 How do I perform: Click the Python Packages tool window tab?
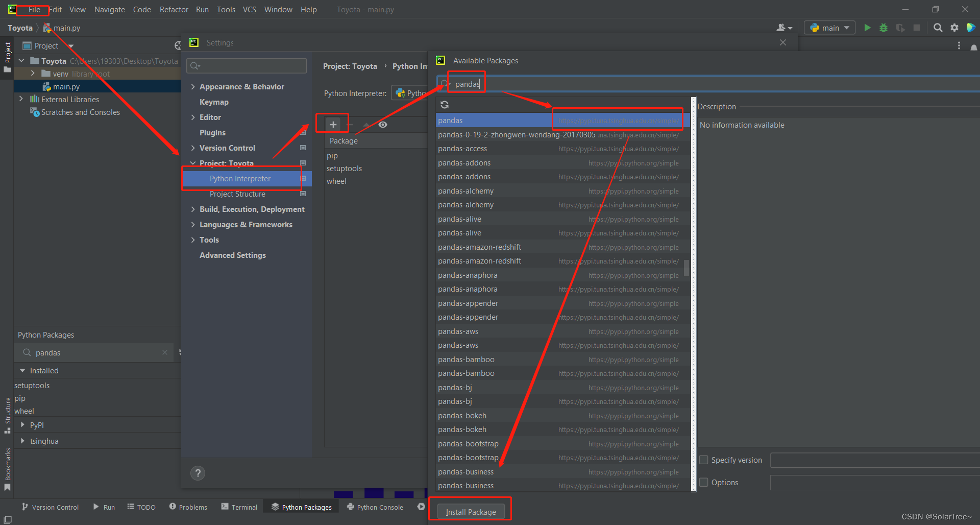tap(302, 507)
